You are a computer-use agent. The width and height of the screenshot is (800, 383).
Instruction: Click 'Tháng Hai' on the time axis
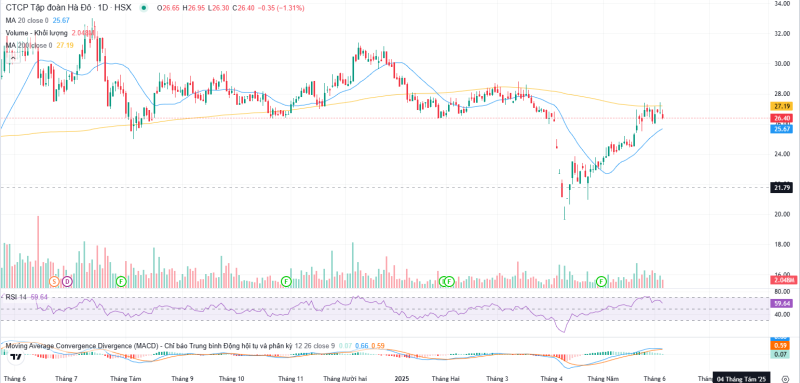click(447, 379)
